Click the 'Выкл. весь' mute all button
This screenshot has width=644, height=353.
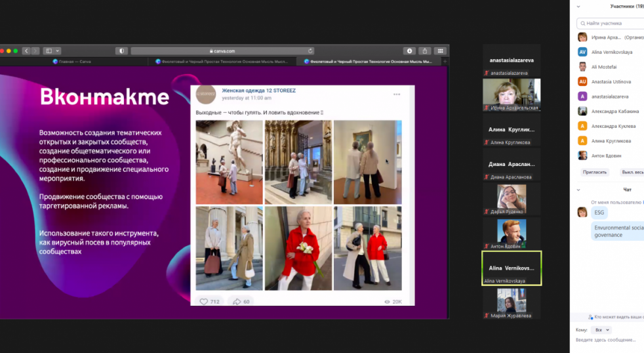click(632, 172)
